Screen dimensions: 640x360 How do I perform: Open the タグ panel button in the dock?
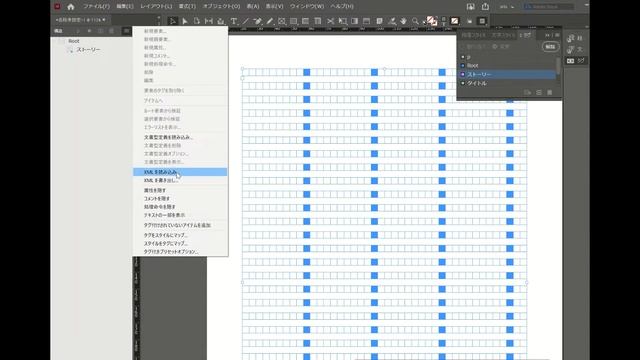tap(576, 60)
